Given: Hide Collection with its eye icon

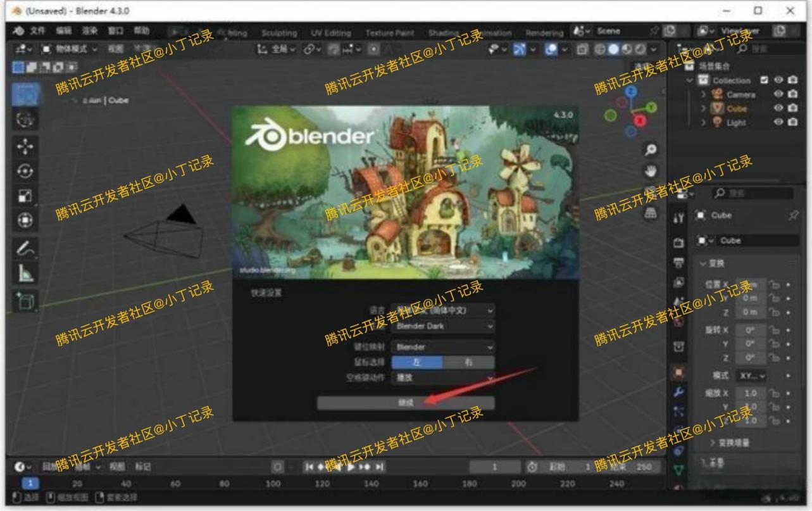Looking at the screenshot, I should click(780, 81).
